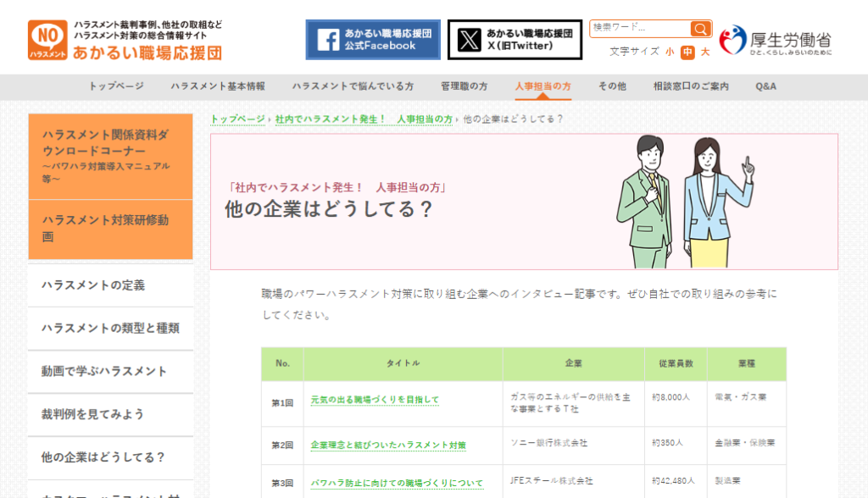Open the X (旧Twitter) account page
The width and height of the screenshot is (868, 498).
coord(515,38)
